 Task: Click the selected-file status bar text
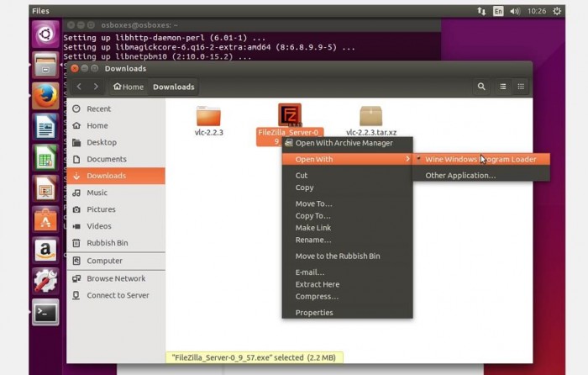pos(254,357)
